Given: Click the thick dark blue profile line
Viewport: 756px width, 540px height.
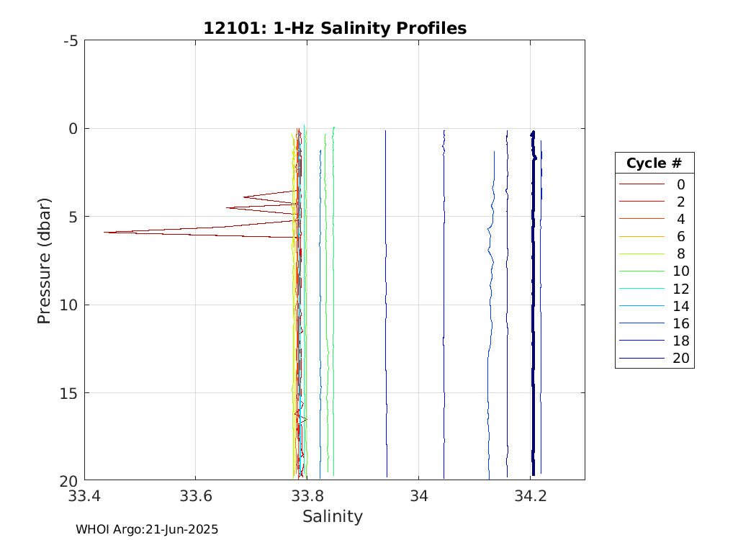Looking at the screenshot, I should pos(533,302).
